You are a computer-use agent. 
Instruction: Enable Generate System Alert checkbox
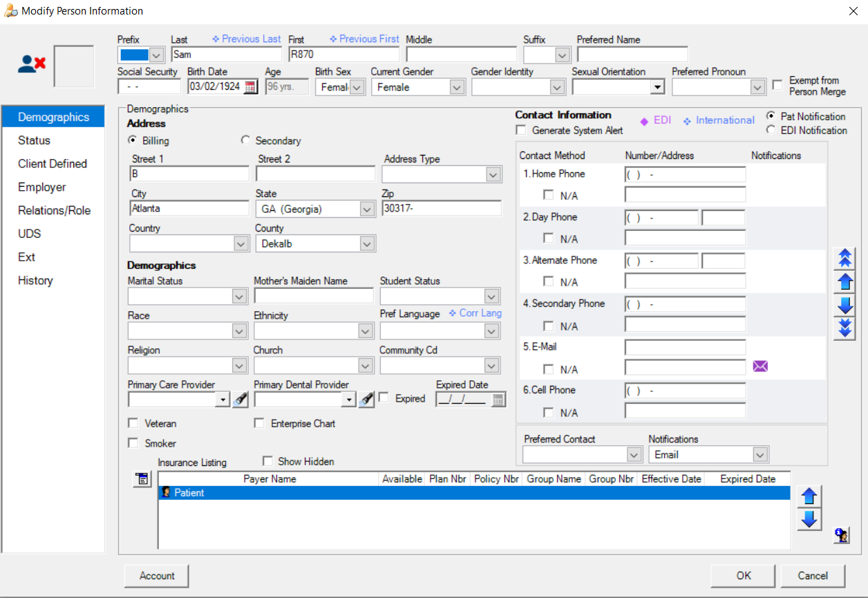[x=521, y=130]
